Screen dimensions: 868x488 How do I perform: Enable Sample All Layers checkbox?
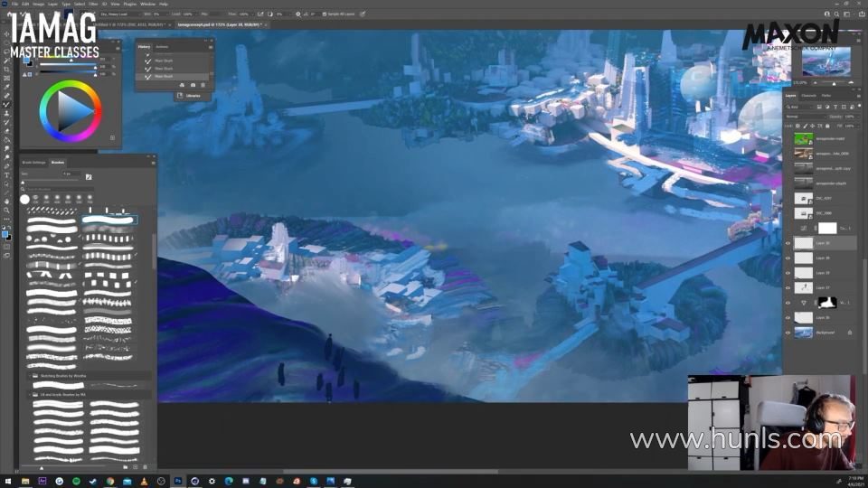point(325,14)
